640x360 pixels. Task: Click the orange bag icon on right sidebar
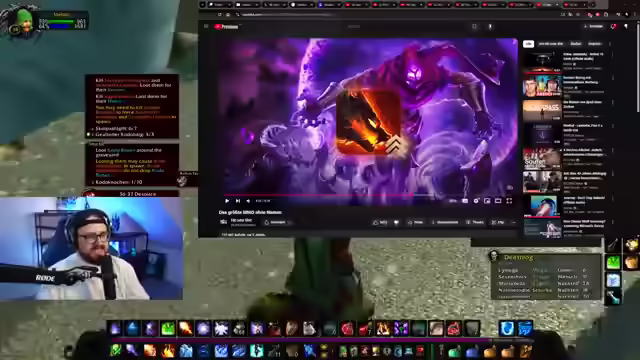tap(631, 262)
